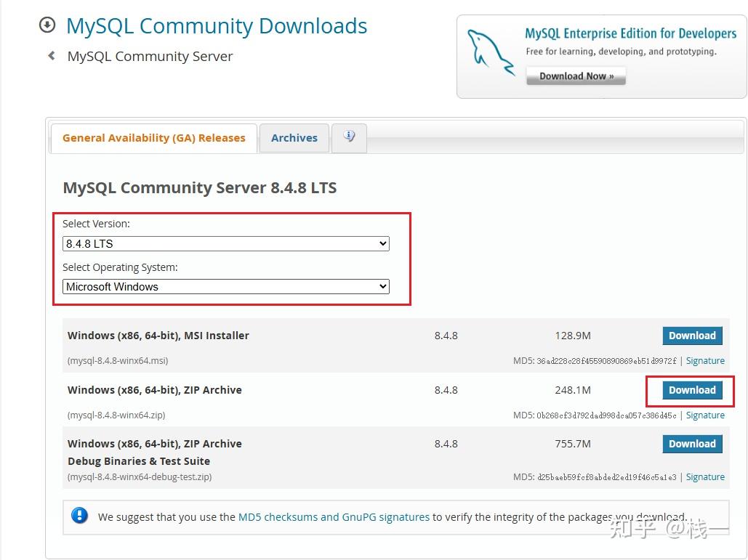Click the MD5 value 36ad228c28f45590890869eb51d9972f
The image size is (748, 560).
pyautogui.click(x=606, y=361)
